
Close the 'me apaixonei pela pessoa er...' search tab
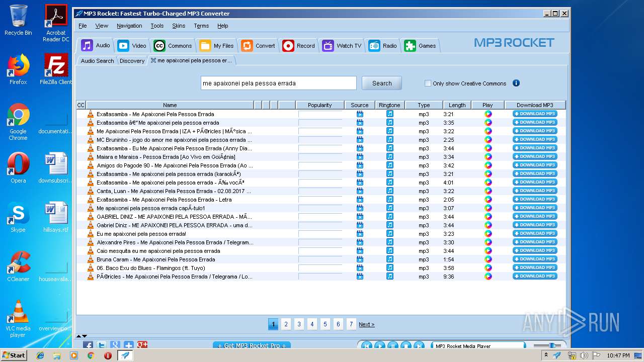tap(153, 60)
